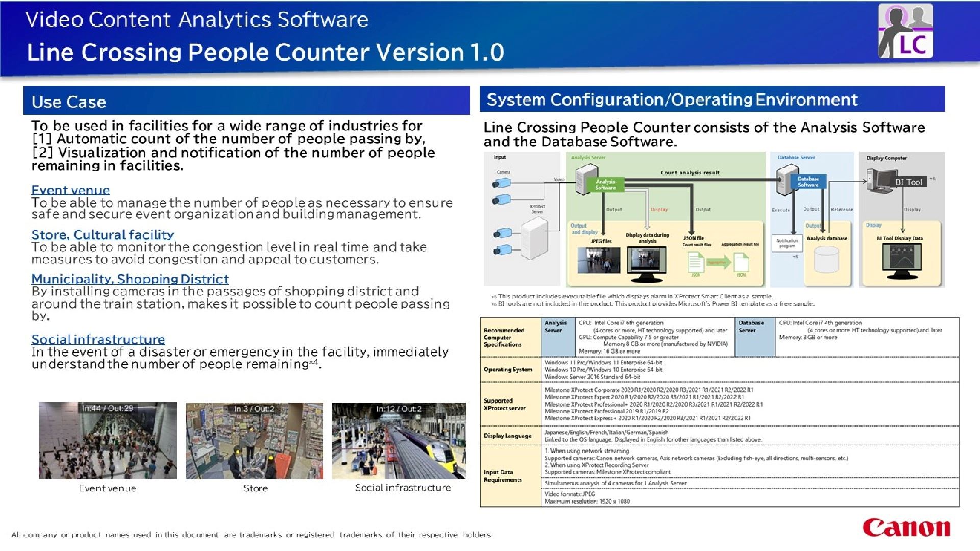Click the 'Windows Server 2016 Standard 64-bit' line
Screen dimensions: 980x551
[592, 377]
